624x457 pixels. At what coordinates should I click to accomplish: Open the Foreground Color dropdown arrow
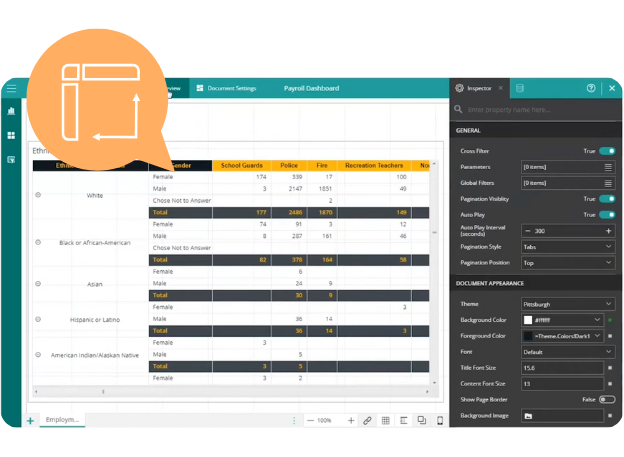coord(597,336)
